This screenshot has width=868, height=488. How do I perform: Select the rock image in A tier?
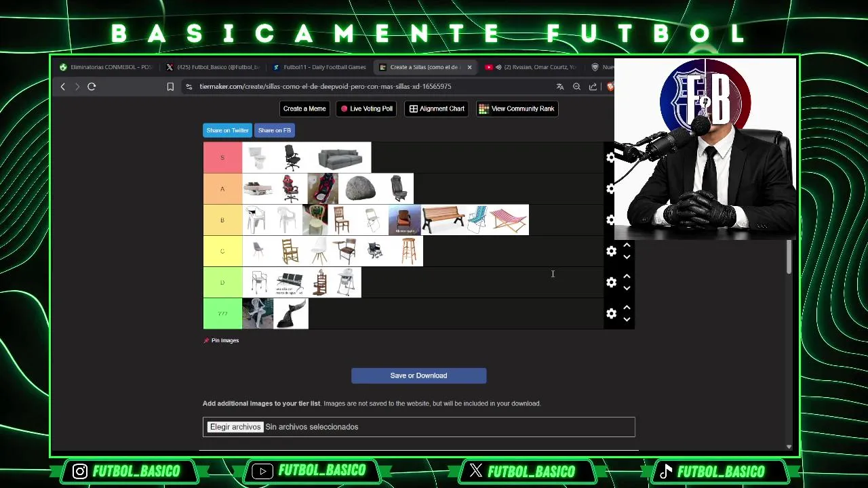point(360,189)
